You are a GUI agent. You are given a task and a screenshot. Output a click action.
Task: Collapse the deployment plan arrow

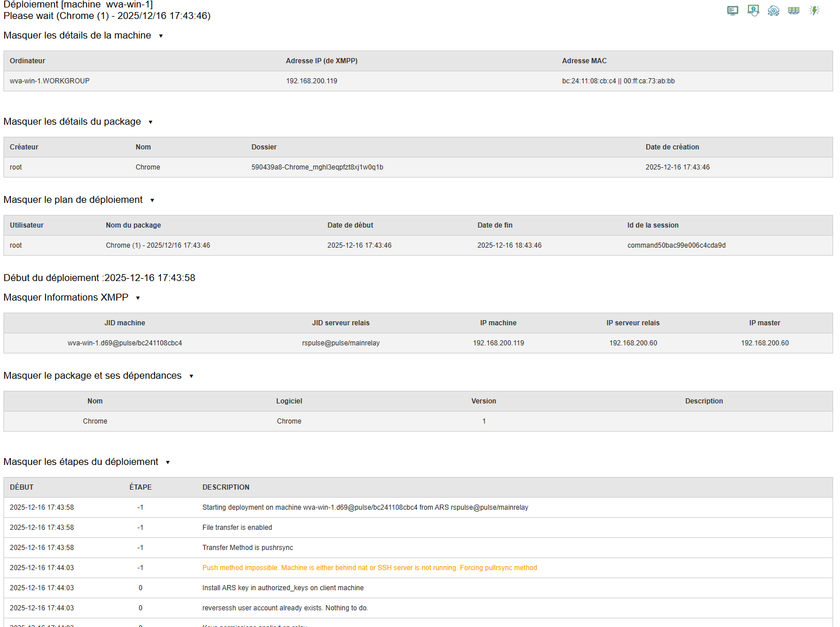coord(152,201)
